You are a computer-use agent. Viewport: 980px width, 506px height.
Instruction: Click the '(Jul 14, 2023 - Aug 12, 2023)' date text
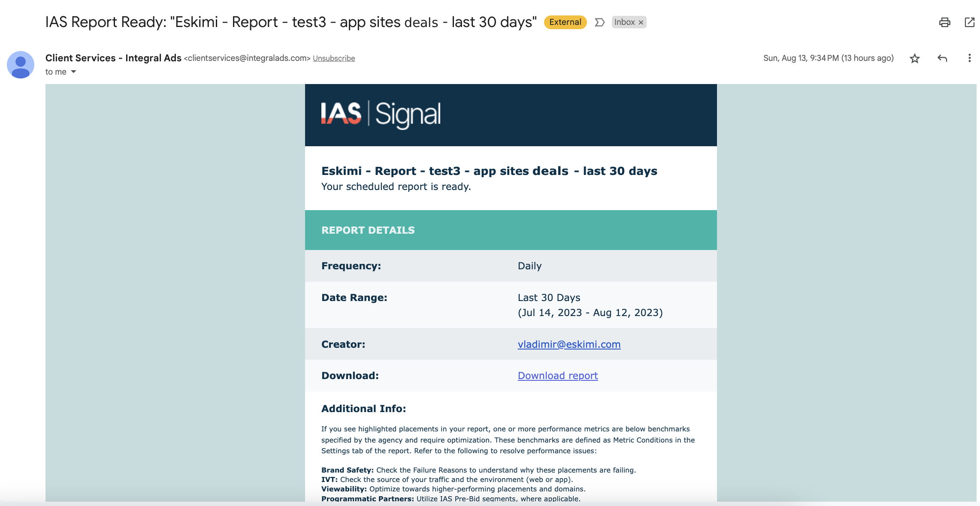click(x=590, y=313)
